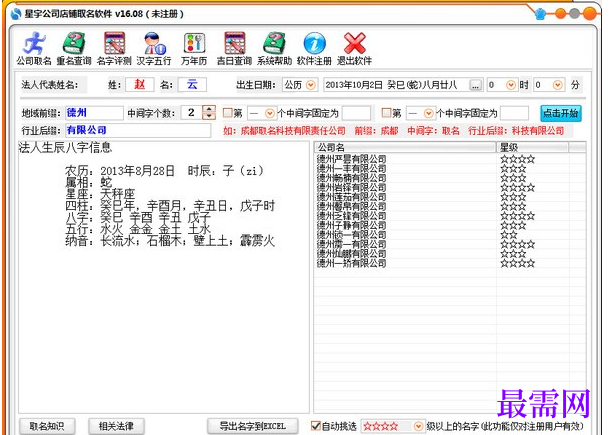Click 导出名字到EXCEL button

click(x=252, y=426)
